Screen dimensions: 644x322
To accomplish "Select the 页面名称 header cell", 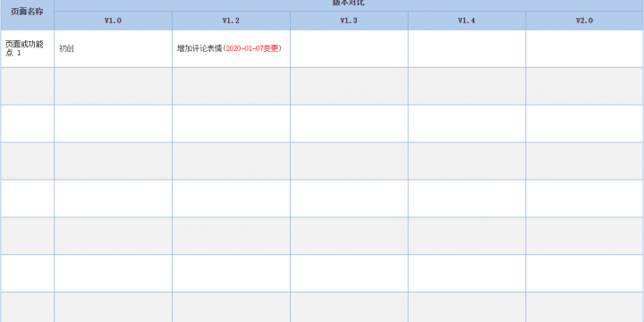I will click(x=27, y=15).
